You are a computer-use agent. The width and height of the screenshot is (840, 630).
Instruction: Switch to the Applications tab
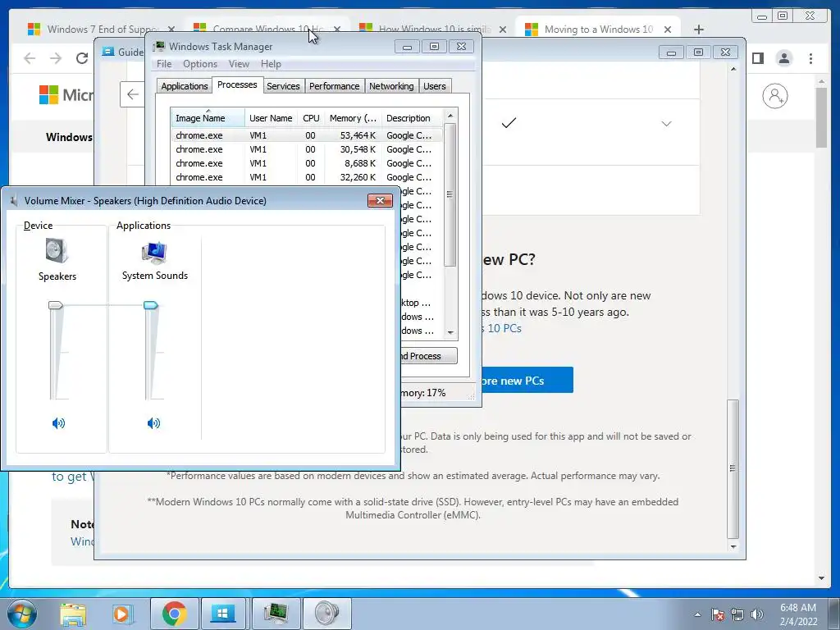tap(185, 86)
